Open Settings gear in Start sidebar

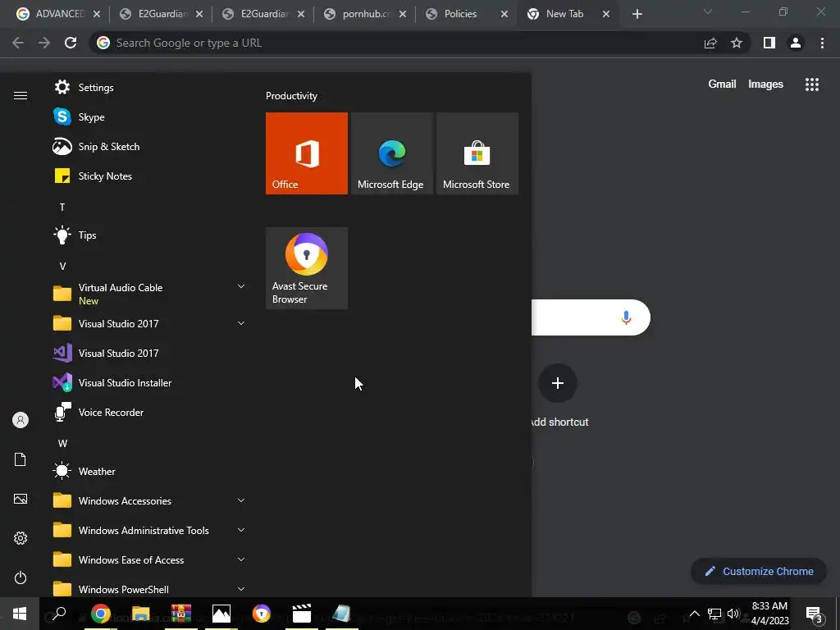tap(21, 538)
